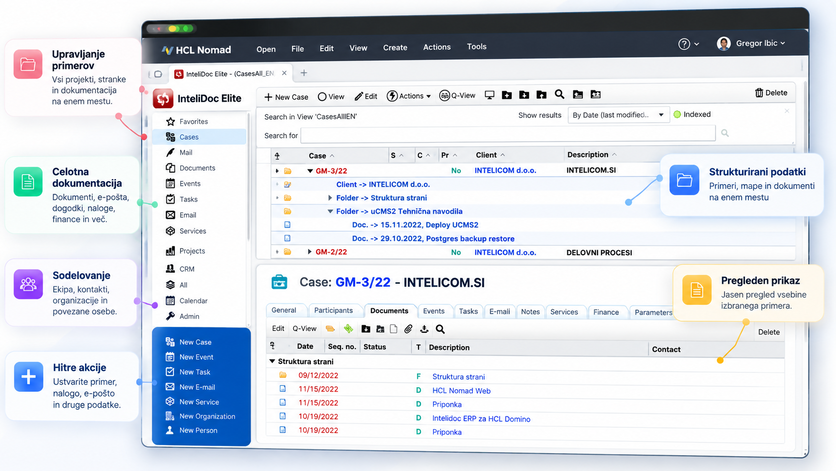Click Delete in the documents panel

pyautogui.click(x=769, y=332)
